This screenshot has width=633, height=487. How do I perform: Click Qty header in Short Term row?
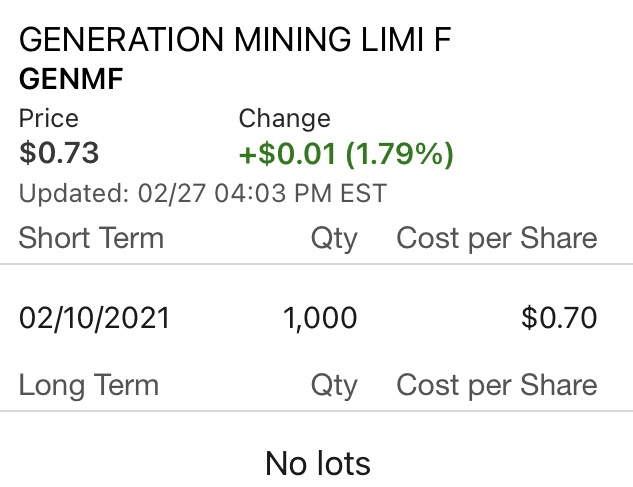(x=333, y=238)
